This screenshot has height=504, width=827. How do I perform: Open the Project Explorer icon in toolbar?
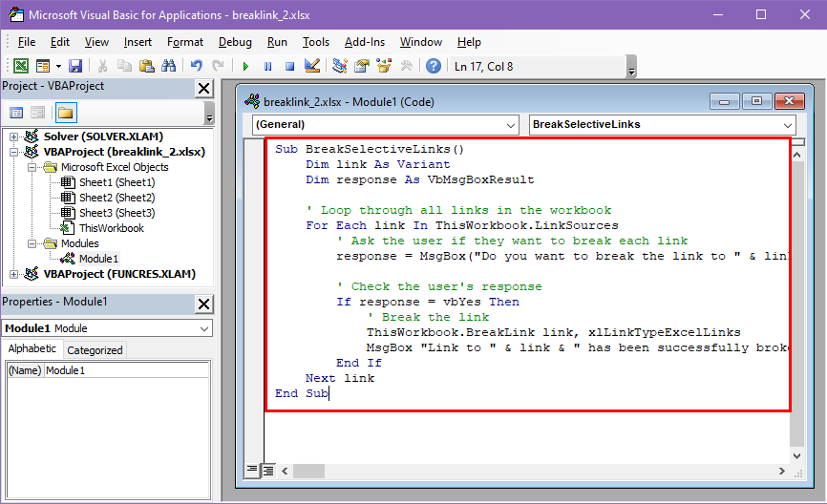(340, 66)
